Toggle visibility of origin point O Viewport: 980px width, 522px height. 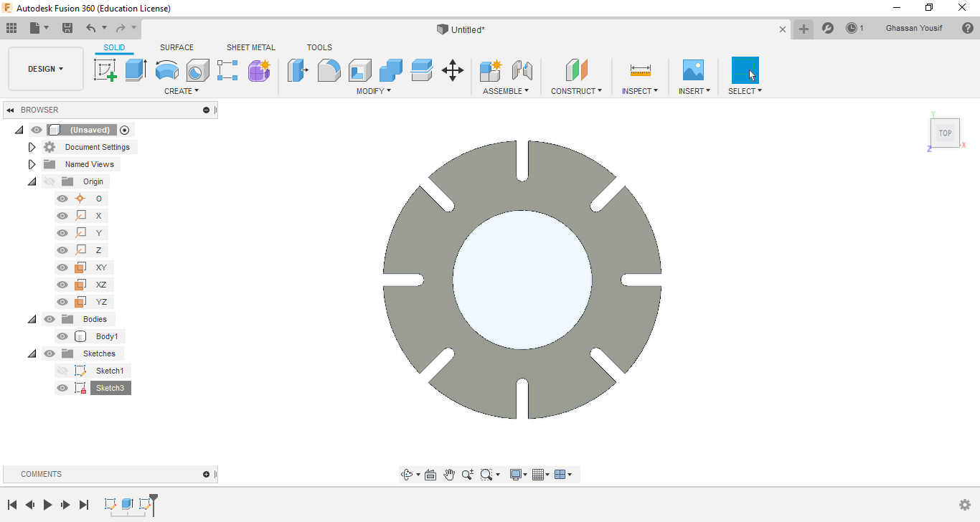coord(62,199)
